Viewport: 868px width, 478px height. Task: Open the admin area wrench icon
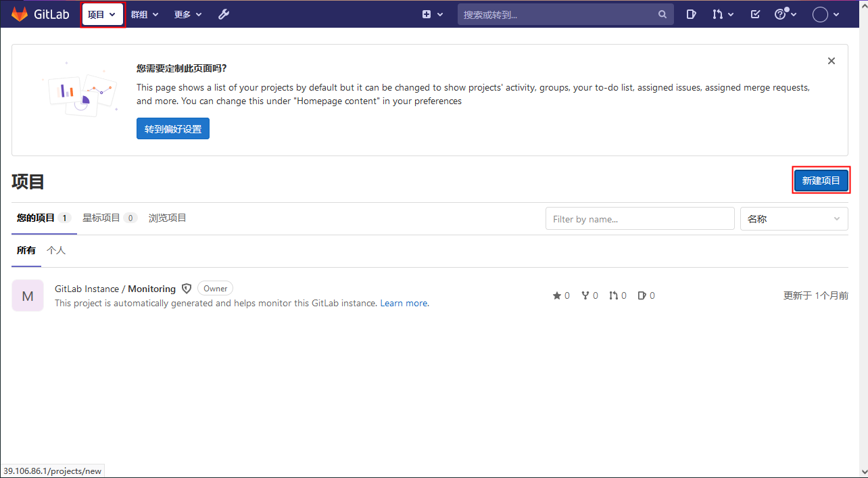[224, 14]
